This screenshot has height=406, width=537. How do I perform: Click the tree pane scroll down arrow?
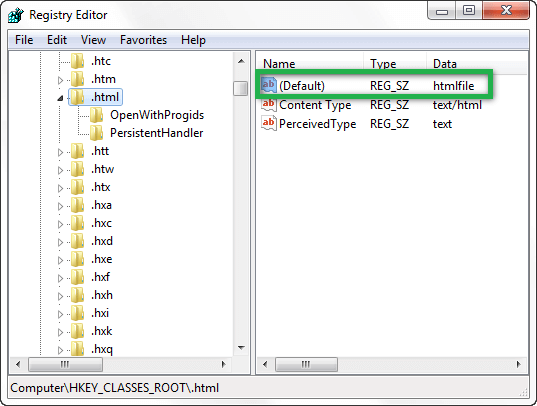point(241,348)
